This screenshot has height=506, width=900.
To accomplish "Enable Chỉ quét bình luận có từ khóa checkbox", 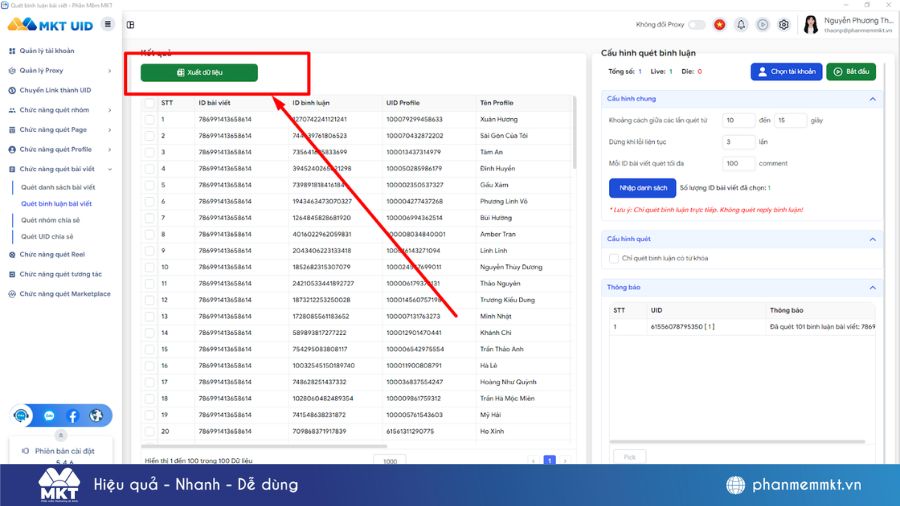I will click(614, 258).
